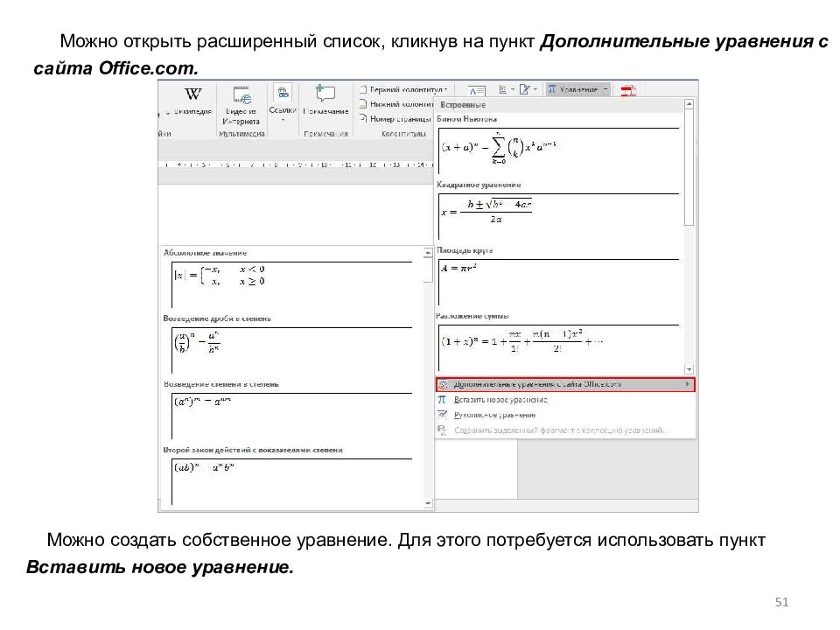840x630 pixels.
Task: Click the Примечания group label
Action: (325, 133)
